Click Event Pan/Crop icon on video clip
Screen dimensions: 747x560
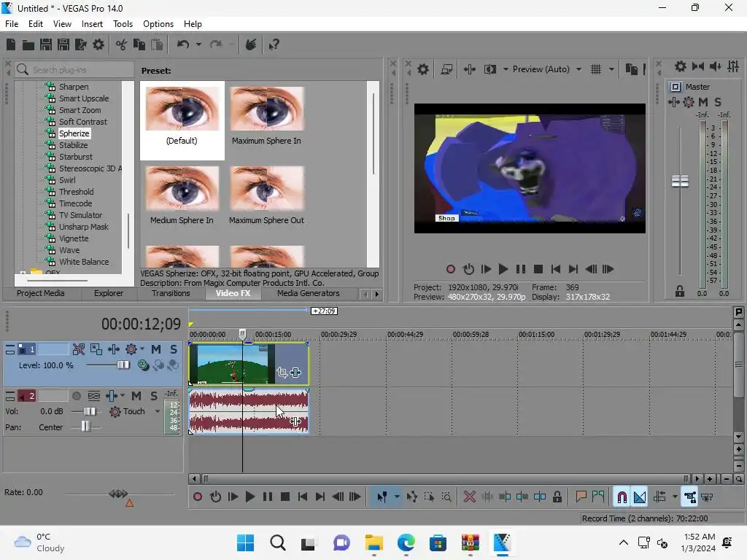coord(282,373)
